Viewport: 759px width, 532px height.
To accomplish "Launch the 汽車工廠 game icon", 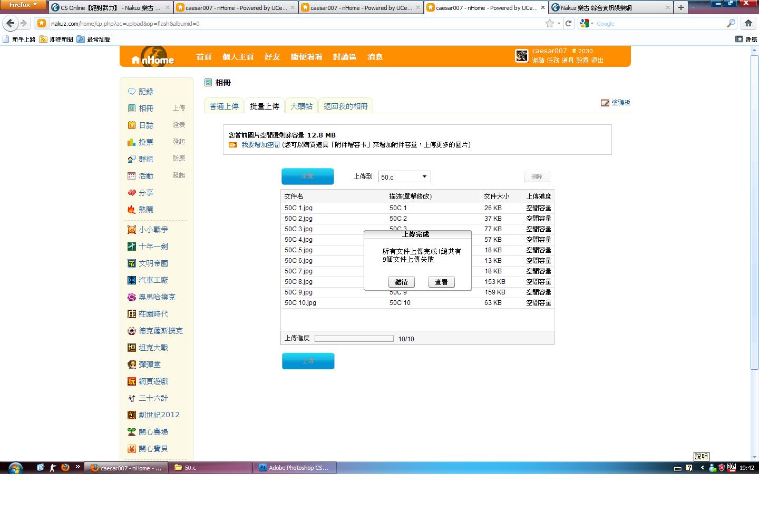I will 132,280.
